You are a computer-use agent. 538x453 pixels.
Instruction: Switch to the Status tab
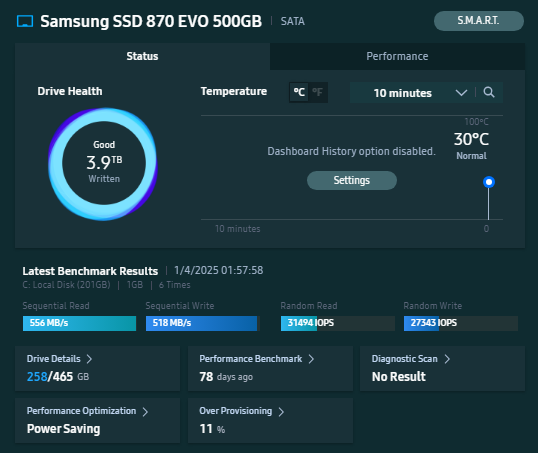[142, 56]
